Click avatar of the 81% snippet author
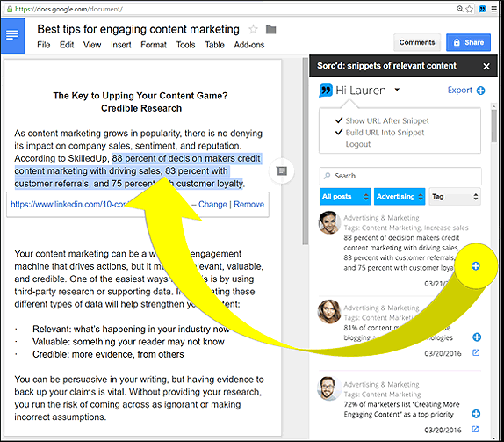Viewport: 504px width, 442px height. 329,311
